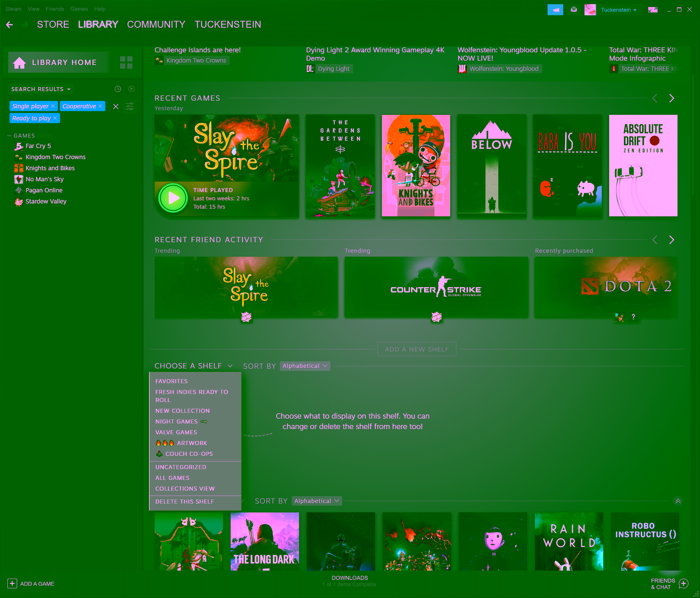
Task: Click Add a Game plus icon
Action: [12, 584]
